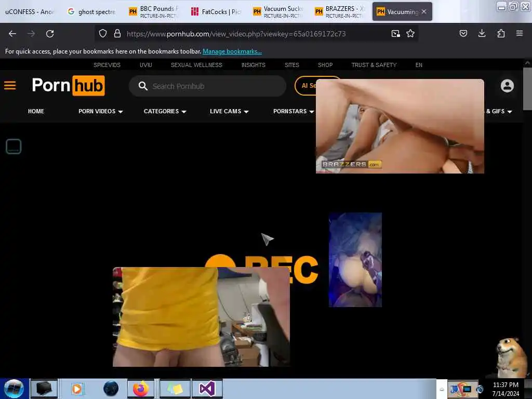Show hidden system tray icons
This screenshot has height=399, width=532.
tap(442, 389)
